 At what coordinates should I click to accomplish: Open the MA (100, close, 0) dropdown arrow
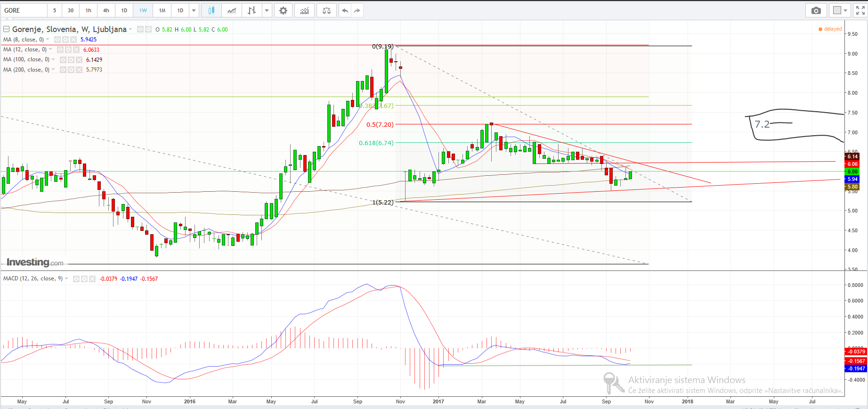click(53, 60)
